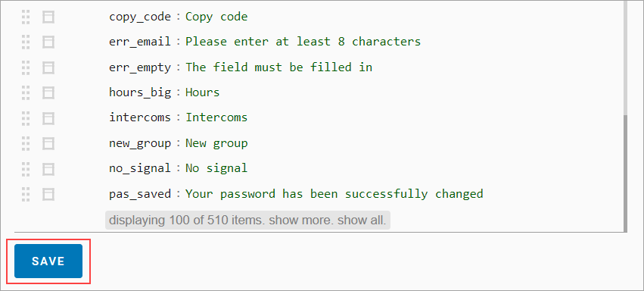The image size is (644, 291).
Task: Edit the "Copy code" value
Action: pos(216,17)
